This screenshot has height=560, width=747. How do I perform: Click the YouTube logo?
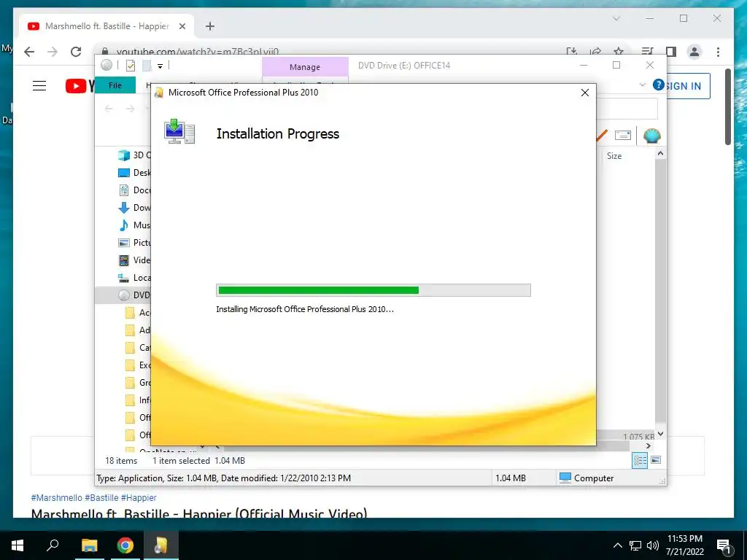[80, 86]
